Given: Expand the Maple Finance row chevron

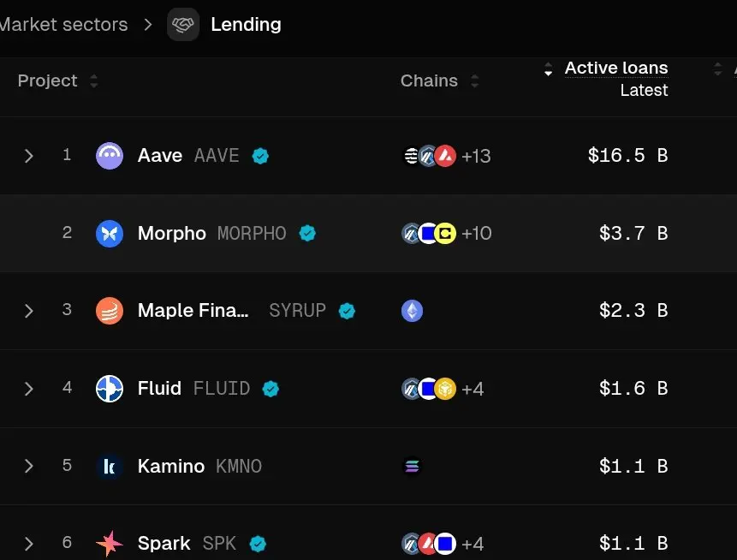Looking at the screenshot, I should coord(28,311).
